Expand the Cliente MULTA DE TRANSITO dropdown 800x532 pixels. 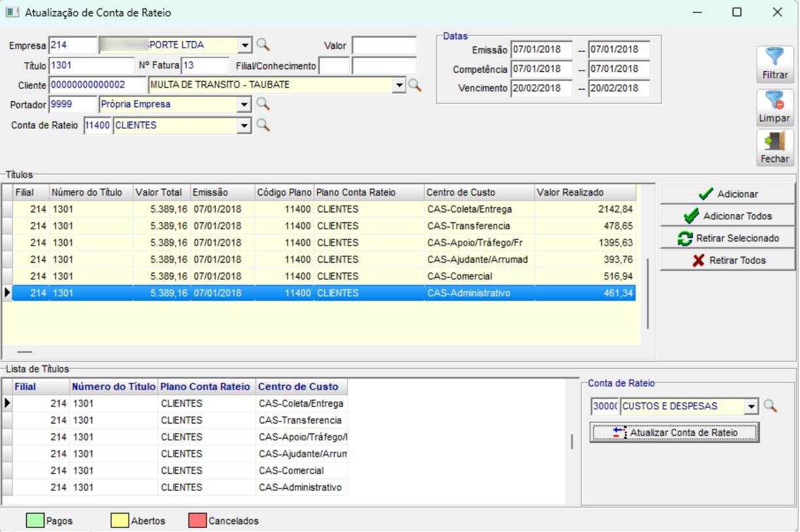[398, 85]
